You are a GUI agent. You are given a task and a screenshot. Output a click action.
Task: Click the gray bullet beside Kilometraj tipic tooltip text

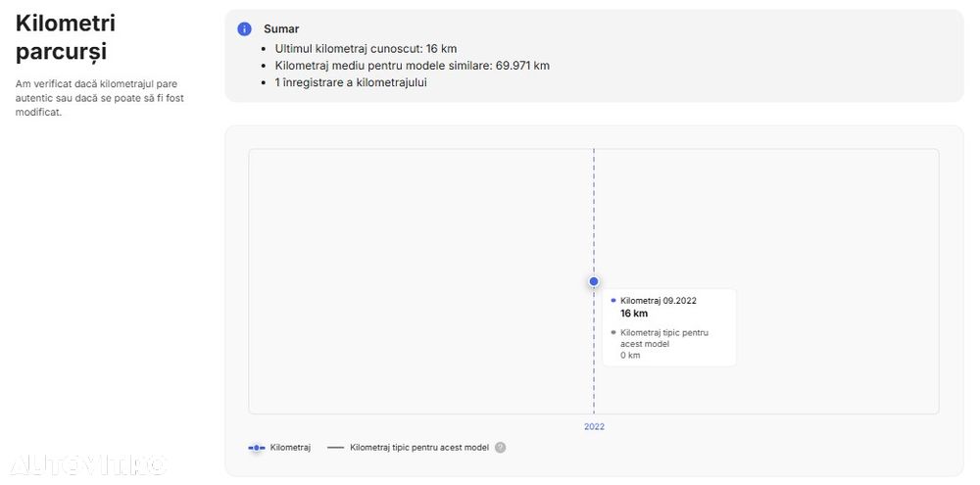pyautogui.click(x=613, y=332)
